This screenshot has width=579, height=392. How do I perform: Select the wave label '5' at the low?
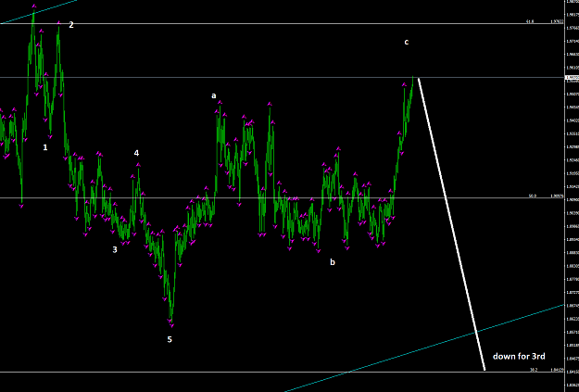(170, 339)
